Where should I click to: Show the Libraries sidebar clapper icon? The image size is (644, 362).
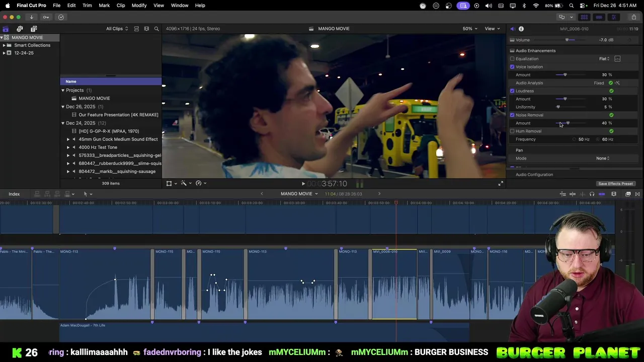6,29
